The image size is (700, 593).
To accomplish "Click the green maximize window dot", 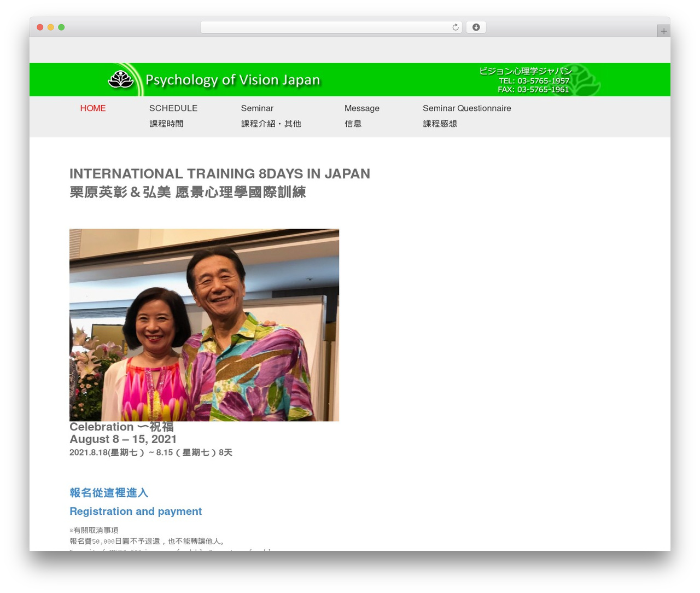I will 61,27.
